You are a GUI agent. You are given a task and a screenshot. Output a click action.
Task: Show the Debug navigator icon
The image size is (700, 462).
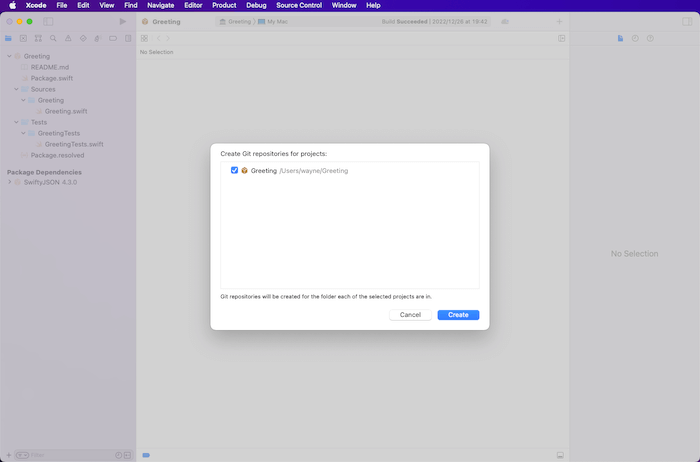click(x=98, y=38)
